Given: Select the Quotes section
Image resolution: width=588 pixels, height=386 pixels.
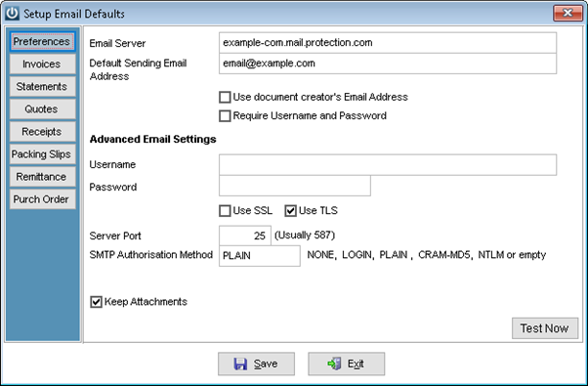Looking at the screenshot, I should [x=42, y=109].
